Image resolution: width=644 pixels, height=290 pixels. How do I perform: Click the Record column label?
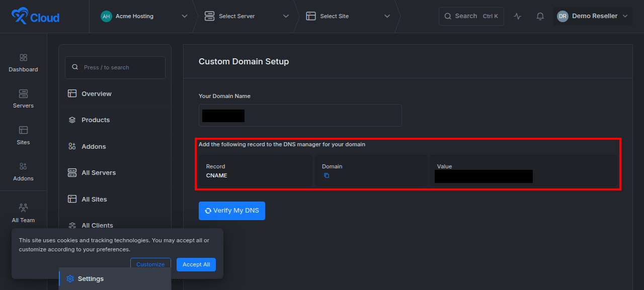click(x=216, y=166)
